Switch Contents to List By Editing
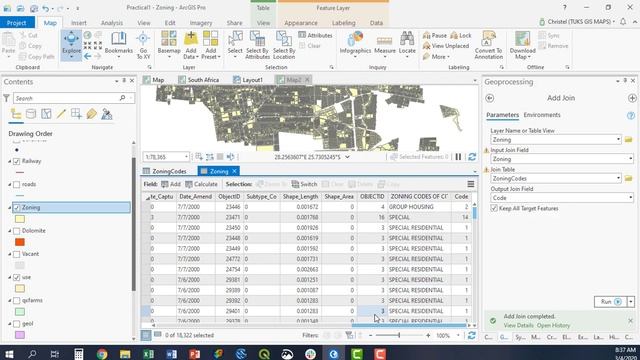The image size is (640, 360). click(x=61, y=114)
